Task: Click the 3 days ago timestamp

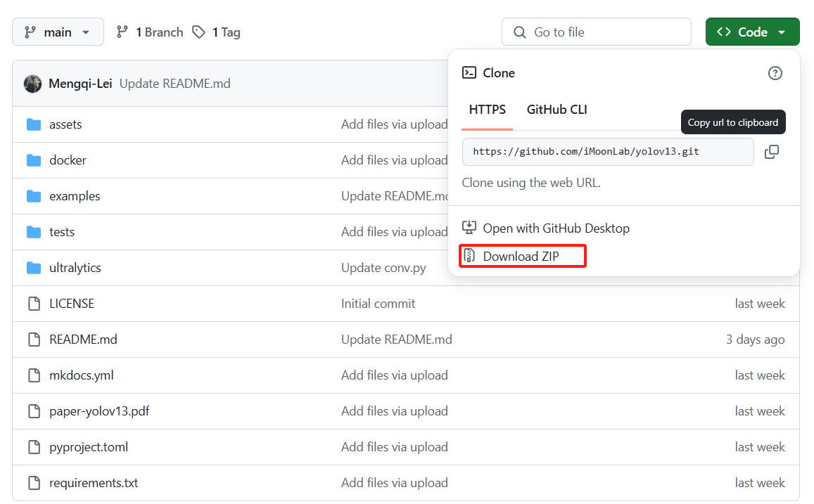Action: click(756, 339)
